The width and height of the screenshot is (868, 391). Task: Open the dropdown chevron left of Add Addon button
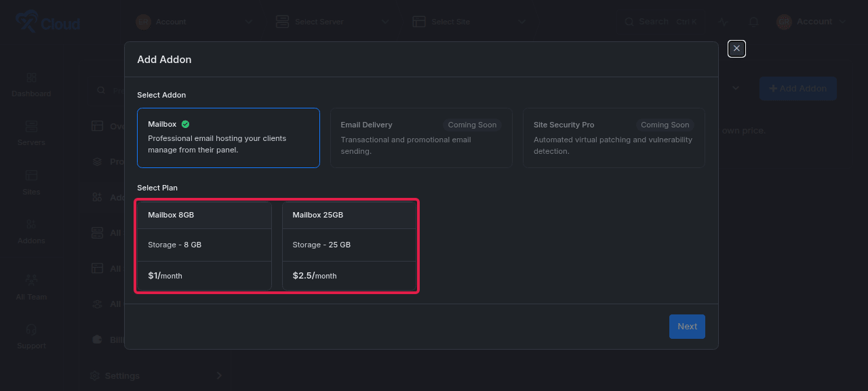(736, 88)
